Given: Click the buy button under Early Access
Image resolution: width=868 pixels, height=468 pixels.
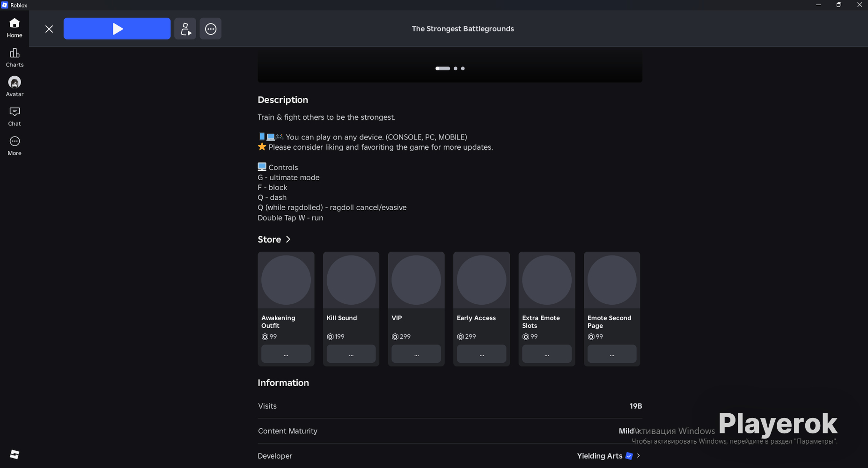Looking at the screenshot, I should (481, 354).
